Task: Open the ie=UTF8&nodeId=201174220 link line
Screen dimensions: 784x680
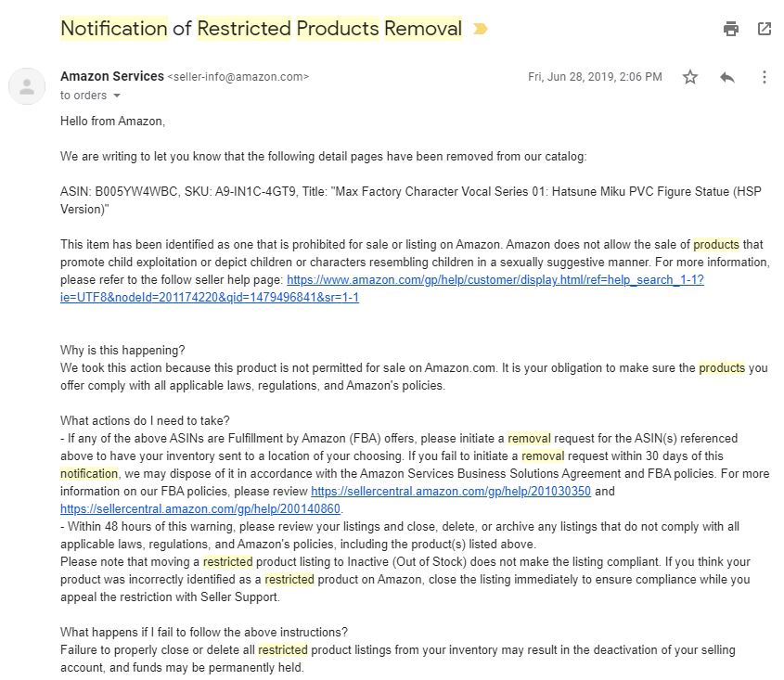Action: tap(210, 297)
